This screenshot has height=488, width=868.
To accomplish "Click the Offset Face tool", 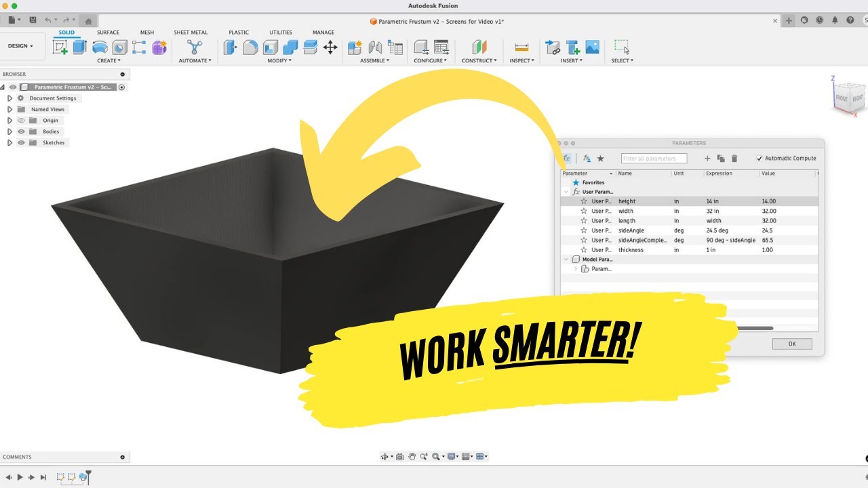I will [x=310, y=47].
